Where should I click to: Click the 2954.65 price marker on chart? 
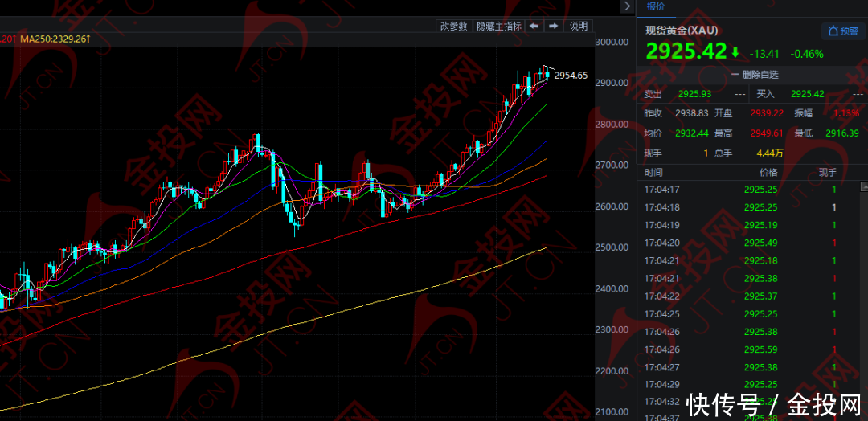click(x=571, y=76)
